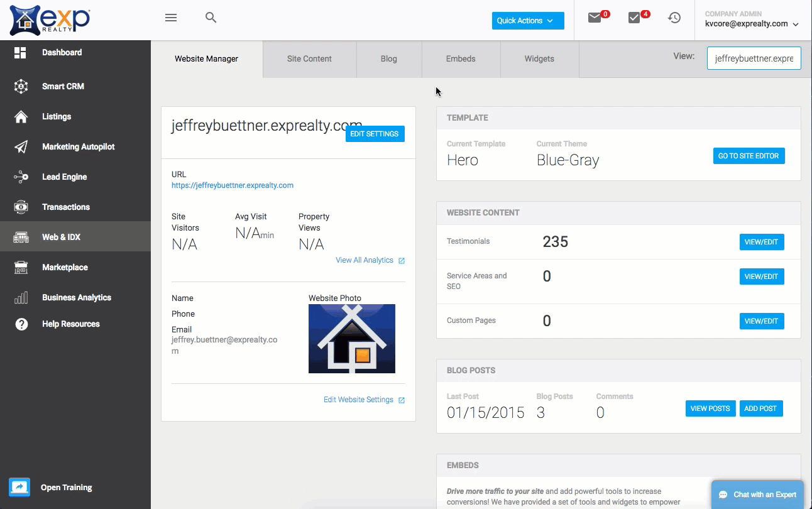This screenshot has width=812, height=509.
Task: Click the jeffrey.buettner@exprealty.com email text
Action: [224, 346]
